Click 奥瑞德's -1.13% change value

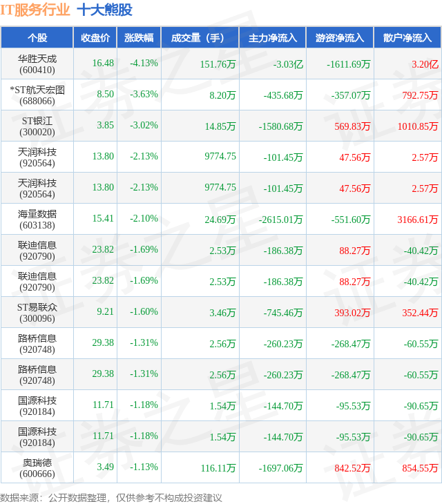[144, 467]
